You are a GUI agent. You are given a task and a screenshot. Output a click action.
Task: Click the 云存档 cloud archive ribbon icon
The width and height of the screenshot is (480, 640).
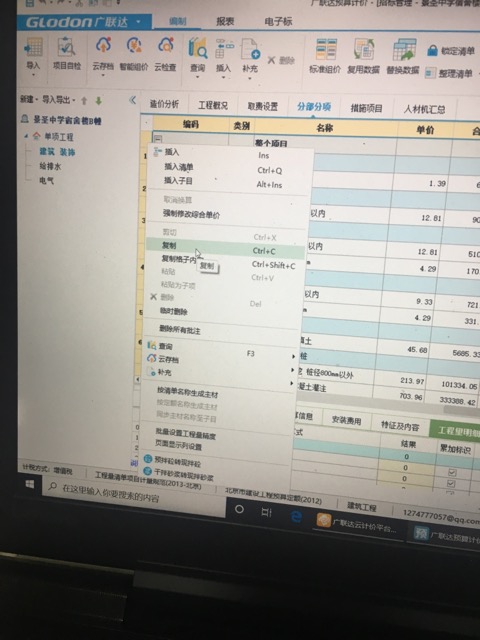click(x=103, y=46)
